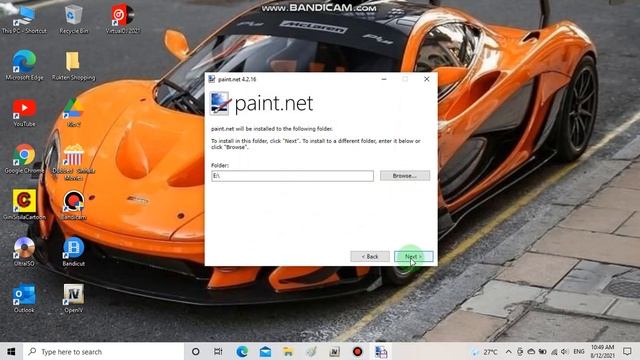Image resolution: width=640 pixels, height=360 pixels.
Task: Launch Bandicut from desktop
Action: (x=73, y=251)
